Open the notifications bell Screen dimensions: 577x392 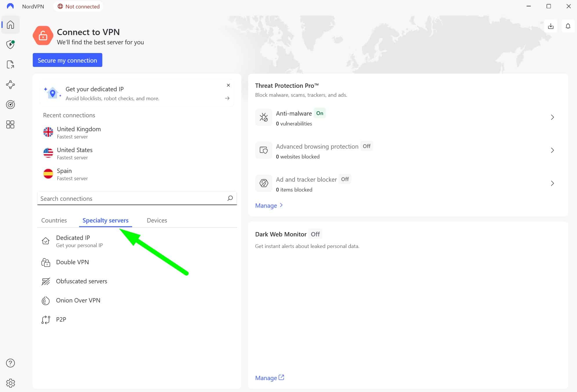tap(568, 26)
